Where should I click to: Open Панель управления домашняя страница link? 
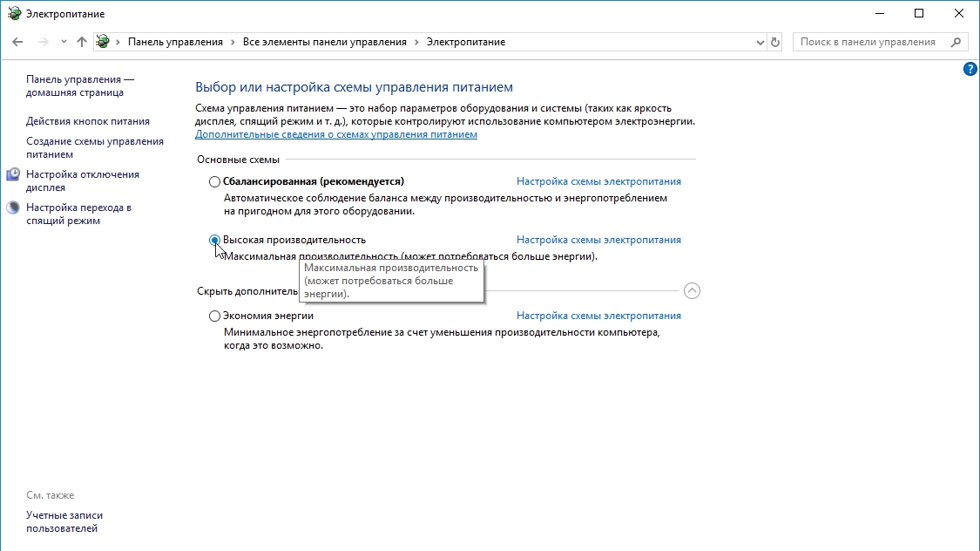pyautogui.click(x=80, y=85)
